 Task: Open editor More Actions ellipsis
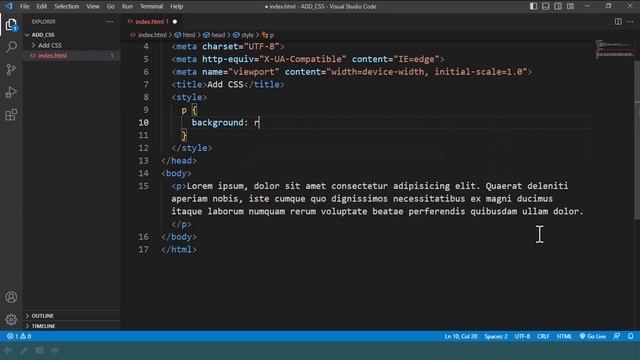pos(630,21)
